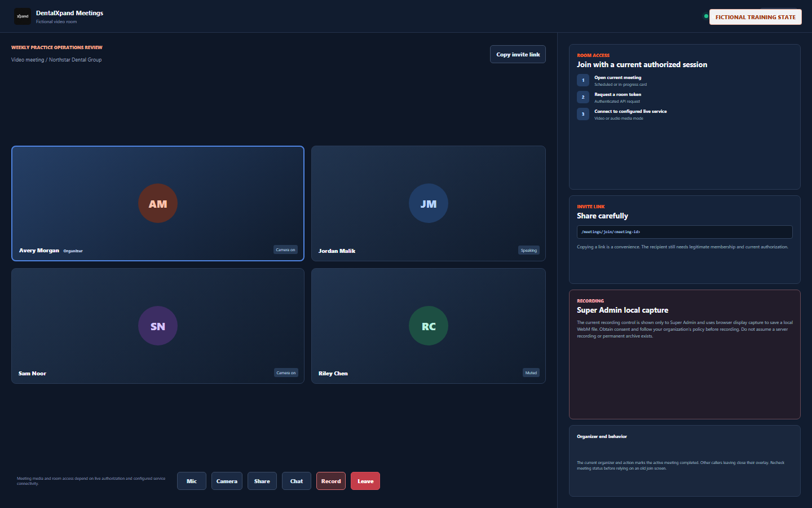Click the Fictional video room subtitle

pos(56,22)
